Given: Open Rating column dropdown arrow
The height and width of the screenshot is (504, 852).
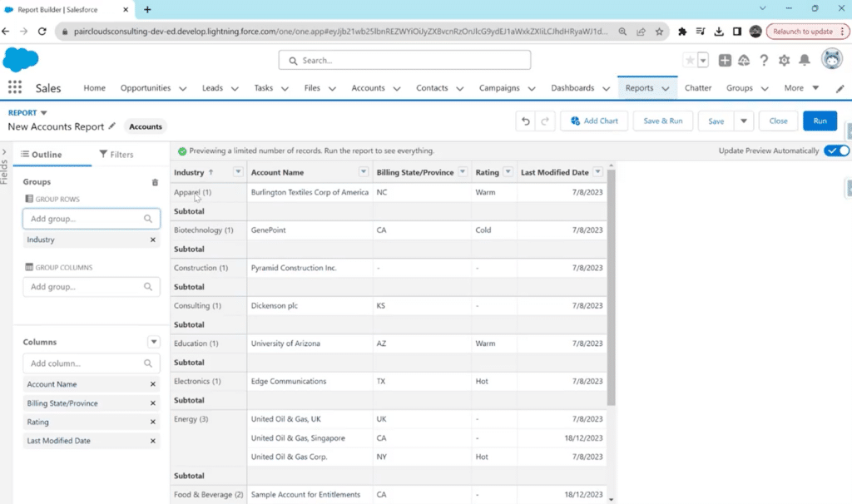Looking at the screenshot, I should pyautogui.click(x=508, y=171).
